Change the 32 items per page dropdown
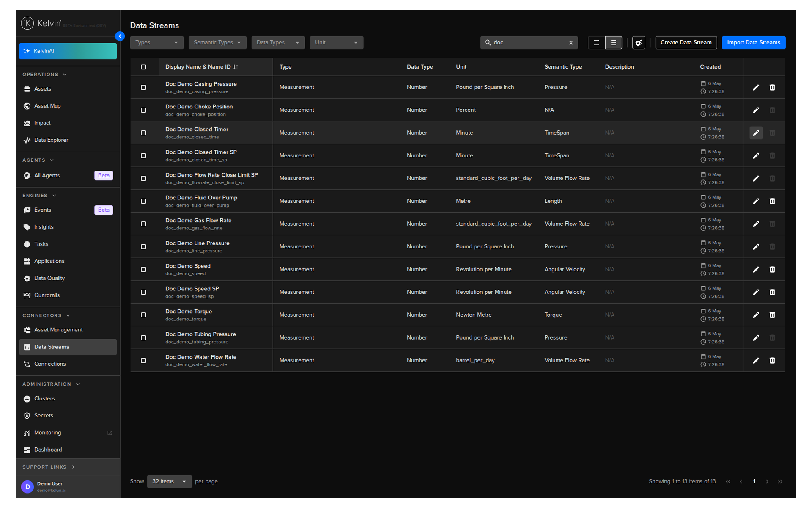 [x=169, y=482]
